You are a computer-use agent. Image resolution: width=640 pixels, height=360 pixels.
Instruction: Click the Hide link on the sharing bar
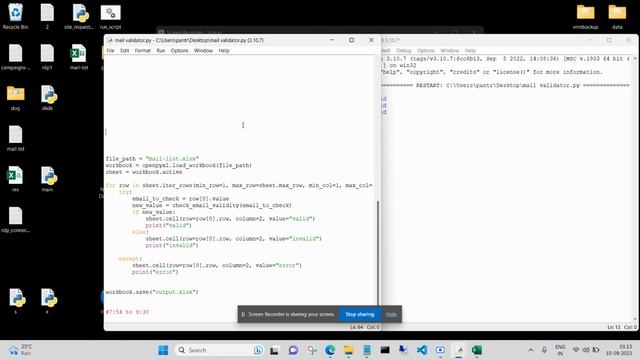pyautogui.click(x=391, y=314)
